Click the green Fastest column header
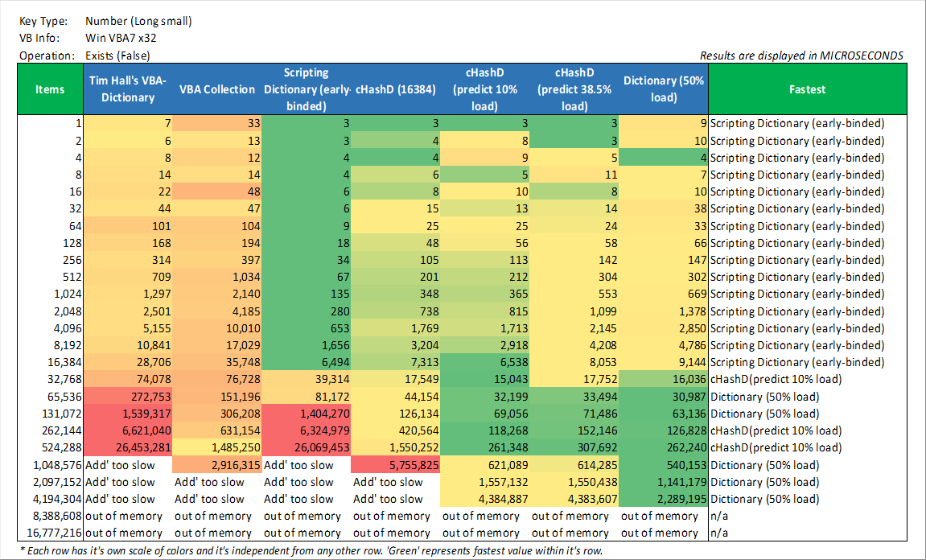The width and height of the screenshot is (926, 560). (807, 89)
